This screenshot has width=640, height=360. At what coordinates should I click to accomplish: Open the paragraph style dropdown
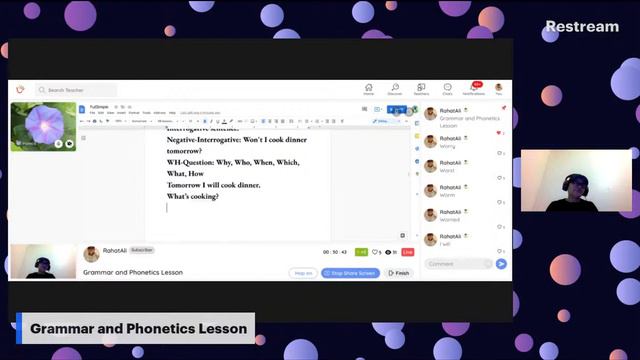pyautogui.click(x=142, y=121)
